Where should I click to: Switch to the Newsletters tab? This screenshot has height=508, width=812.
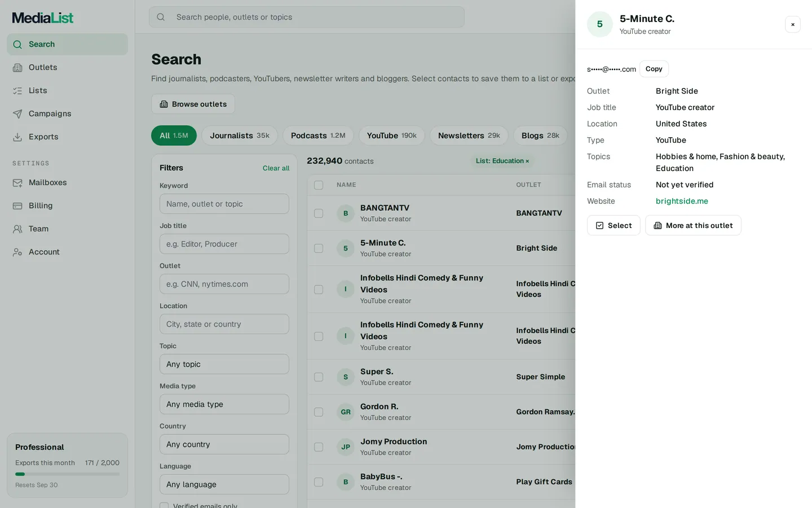tap(469, 135)
